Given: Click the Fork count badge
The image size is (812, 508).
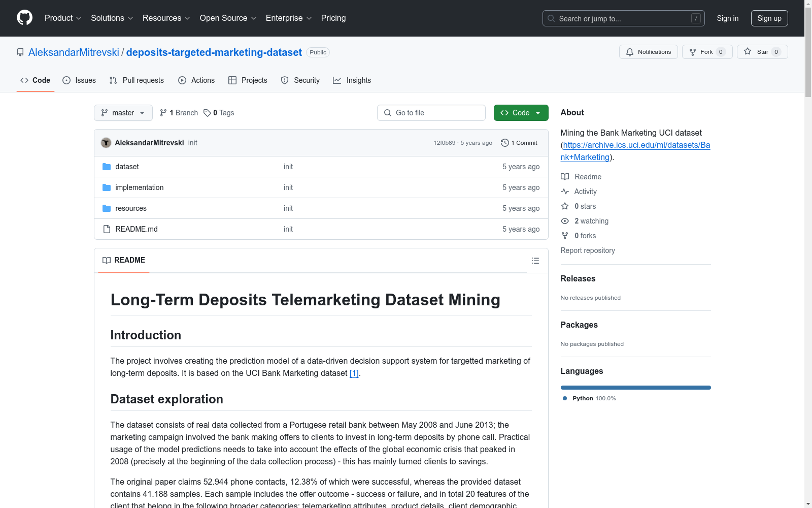Looking at the screenshot, I should pyautogui.click(x=721, y=52).
